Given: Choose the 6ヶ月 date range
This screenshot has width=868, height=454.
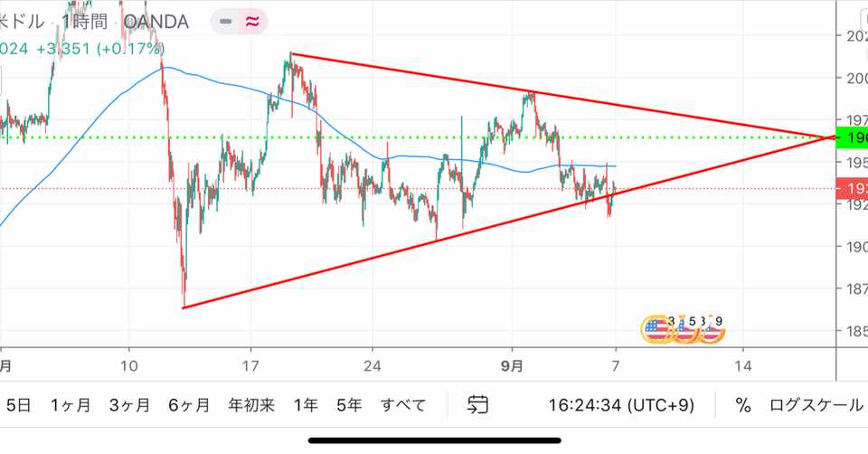Looking at the screenshot, I should 189,405.
